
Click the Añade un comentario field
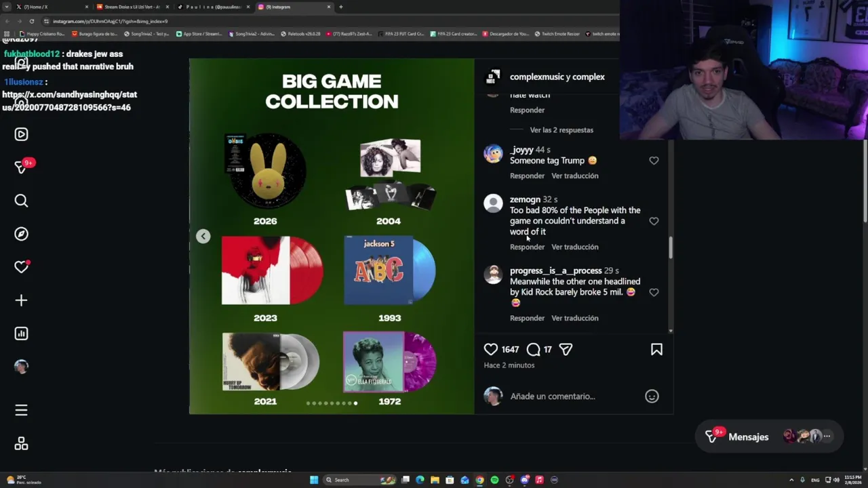tap(575, 396)
